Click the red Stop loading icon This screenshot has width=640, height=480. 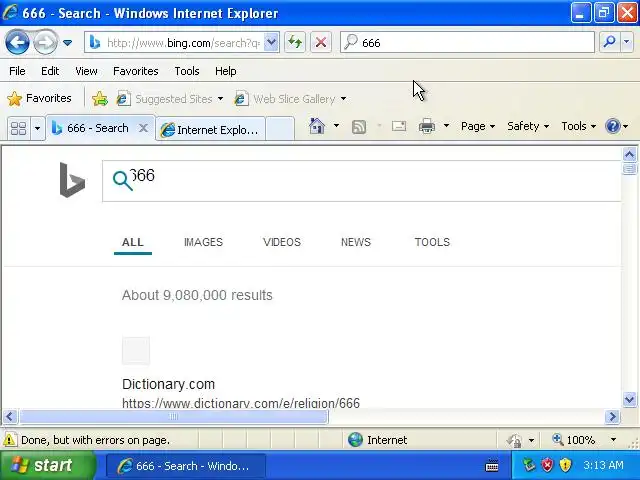click(x=321, y=42)
